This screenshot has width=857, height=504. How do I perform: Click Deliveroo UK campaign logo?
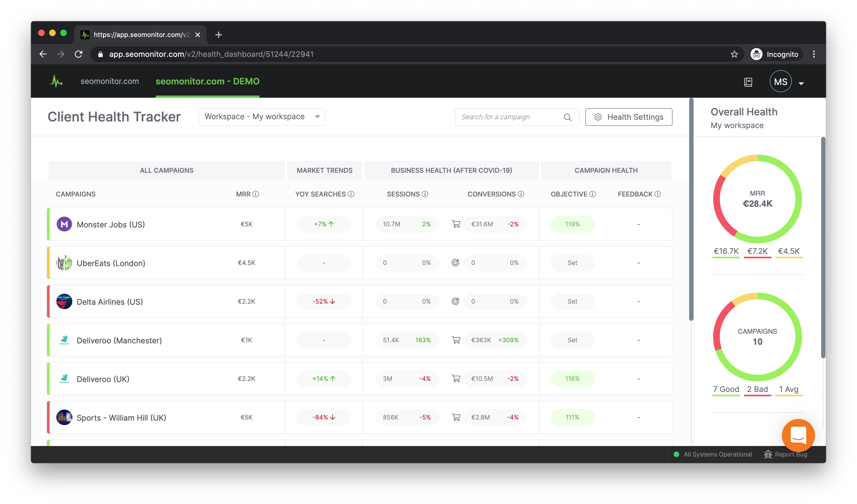64,379
